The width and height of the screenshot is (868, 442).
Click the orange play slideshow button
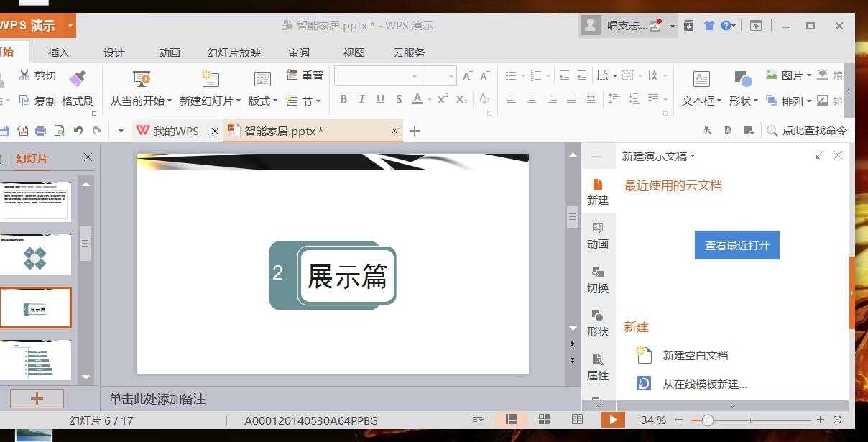(613, 420)
